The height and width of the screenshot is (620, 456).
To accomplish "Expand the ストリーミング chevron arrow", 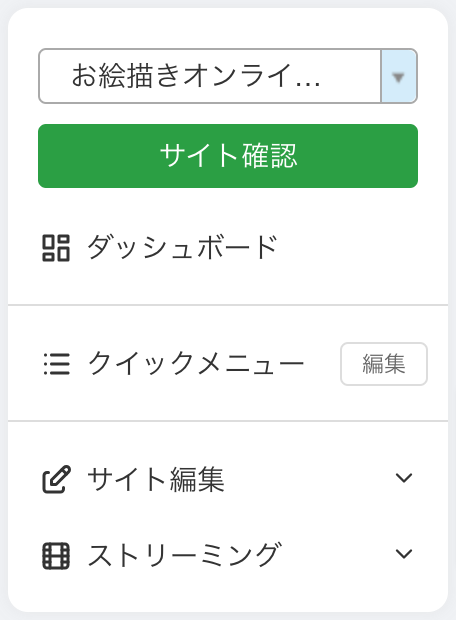I will click(404, 554).
